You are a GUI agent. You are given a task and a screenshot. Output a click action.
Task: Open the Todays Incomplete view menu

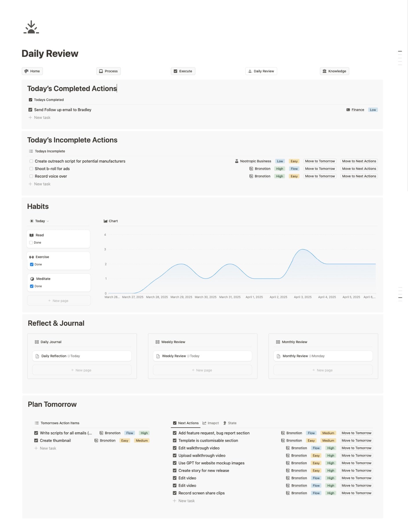pos(47,151)
